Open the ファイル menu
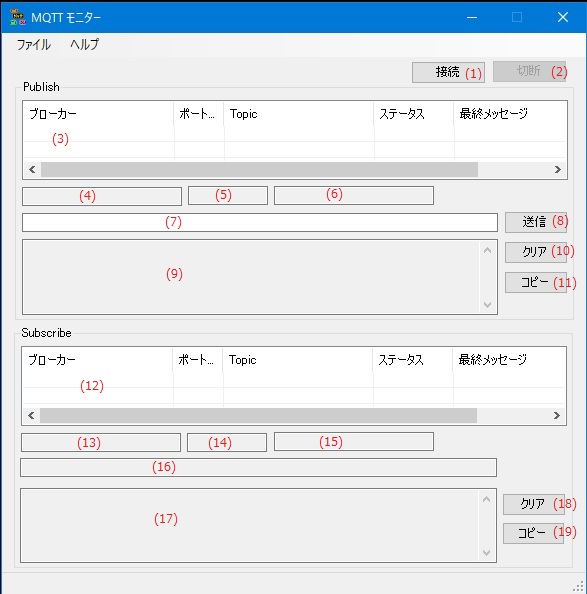 tap(33, 45)
